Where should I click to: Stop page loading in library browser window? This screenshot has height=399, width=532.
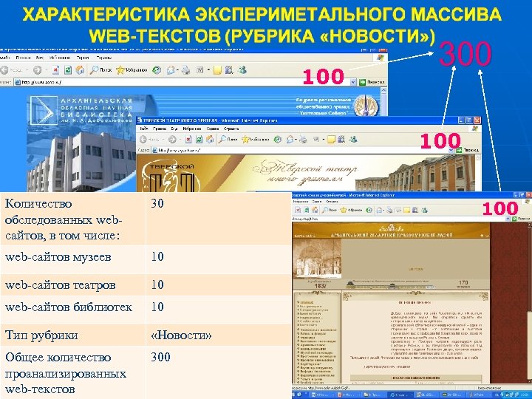[x=55, y=70]
